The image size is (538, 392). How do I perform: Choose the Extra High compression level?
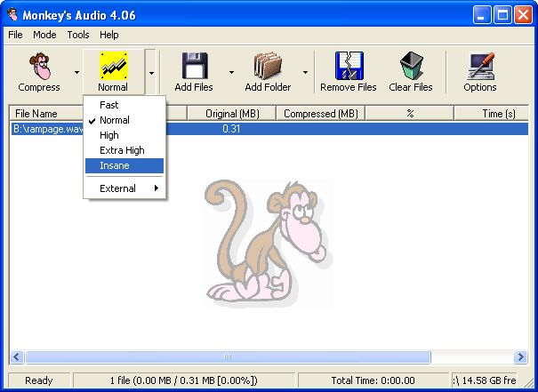click(x=124, y=150)
